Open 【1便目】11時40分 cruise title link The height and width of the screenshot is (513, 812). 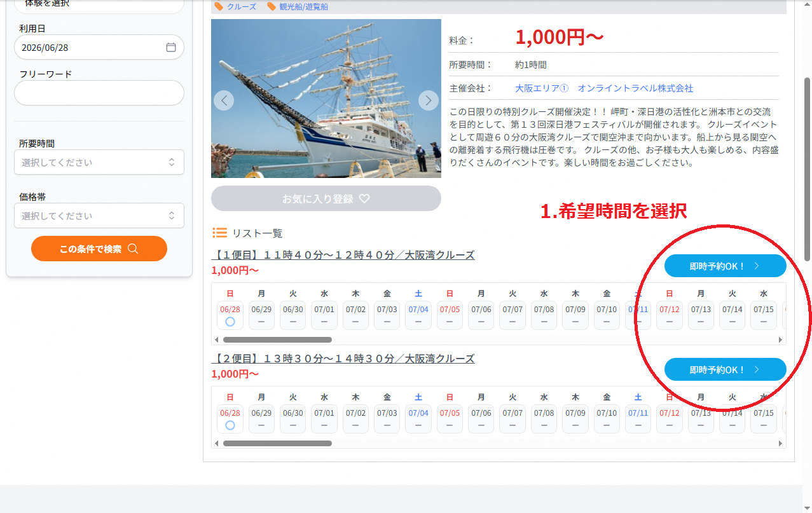(343, 255)
